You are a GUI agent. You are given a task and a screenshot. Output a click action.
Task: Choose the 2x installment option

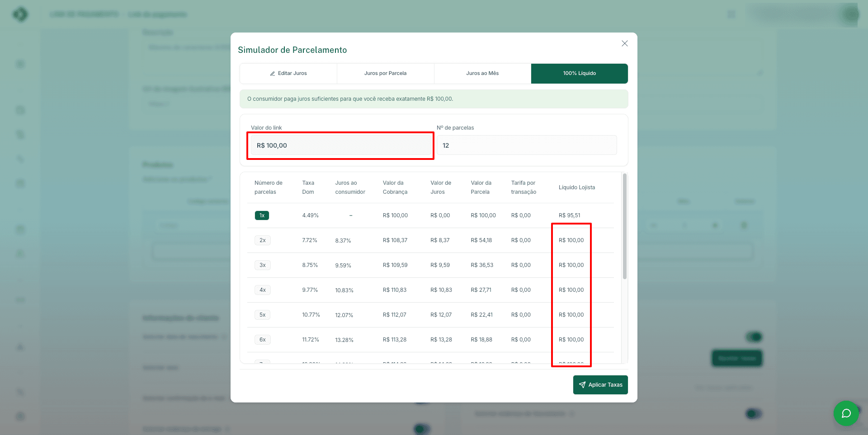[x=262, y=240]
